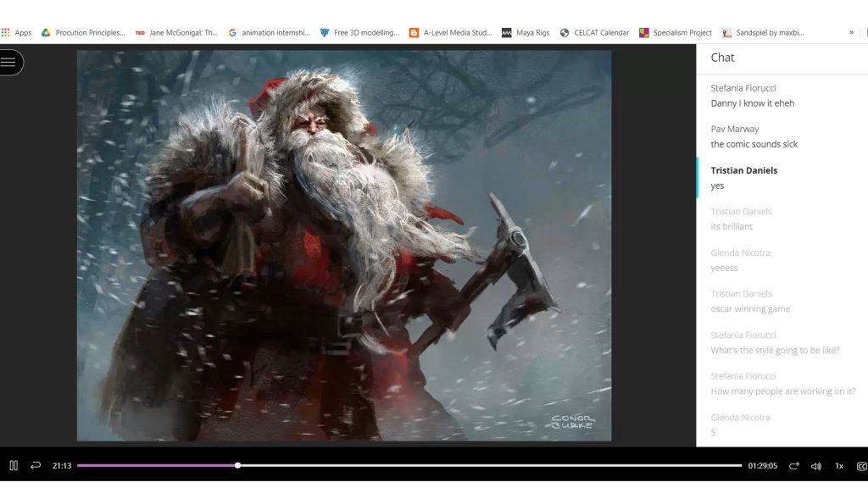
Task: Open the Procution Principles bookmark
Action: [x=84, y=33]
